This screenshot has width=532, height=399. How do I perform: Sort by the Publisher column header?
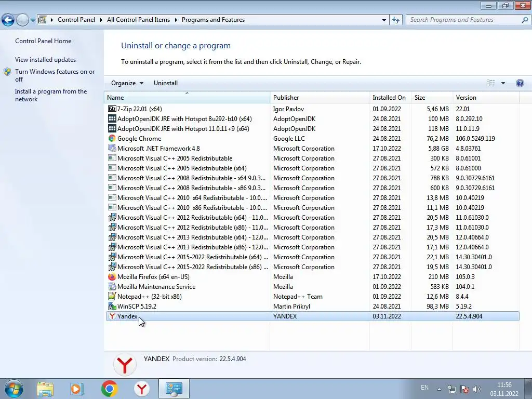pyautogui.click(x=320, y=97)
